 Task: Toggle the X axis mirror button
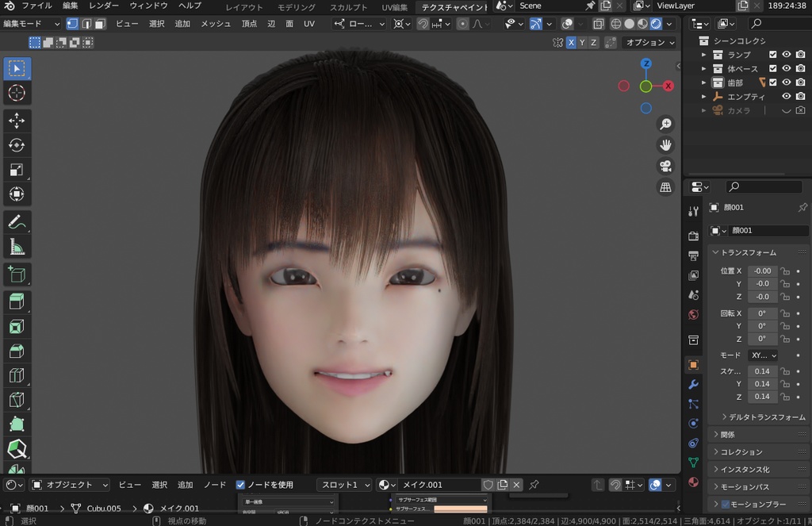(571, 43)
